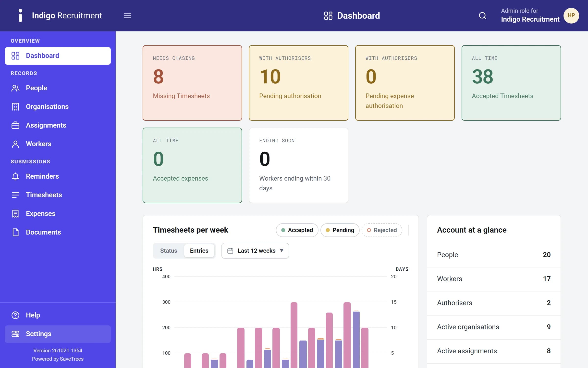Click the Rejected legend ring marker
Screen dimensions: 588x368
click(369, 230)
